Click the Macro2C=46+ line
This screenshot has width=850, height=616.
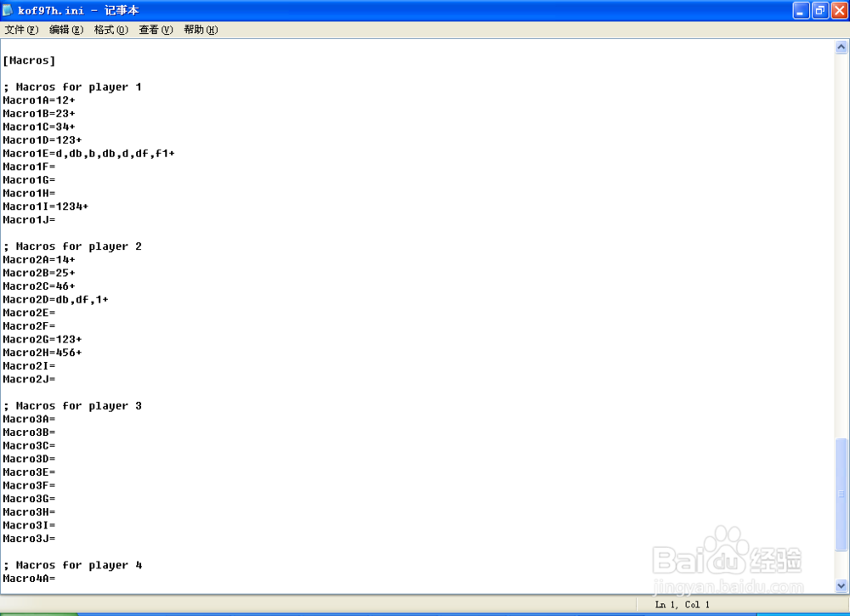[x=39, y=286]
